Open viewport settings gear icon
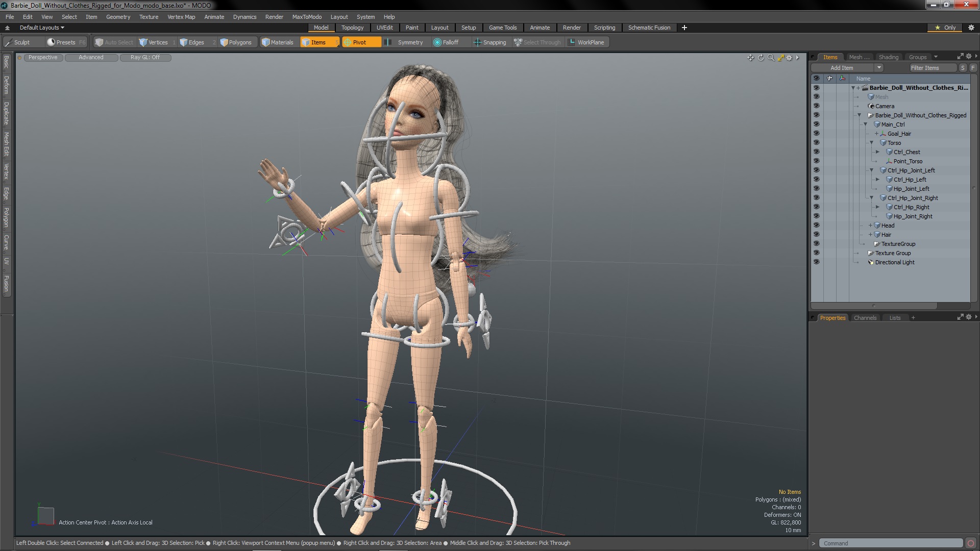 tap(789, 58)
